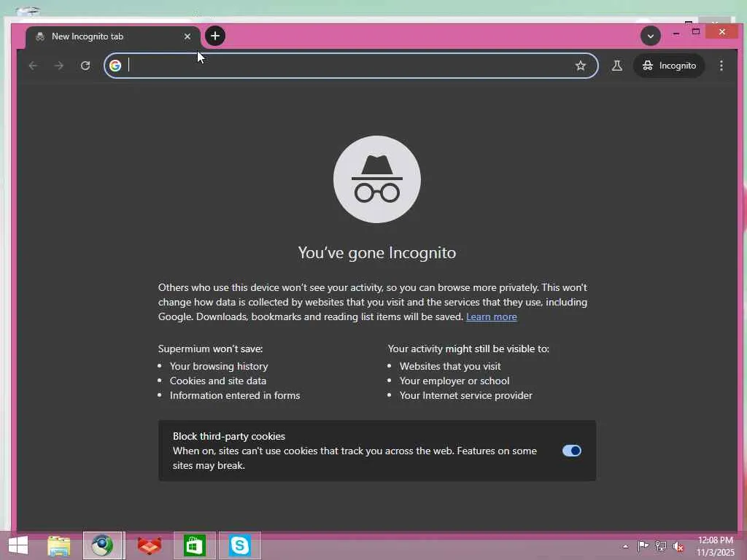Close the Supermium window with red X

coord(722,32)
